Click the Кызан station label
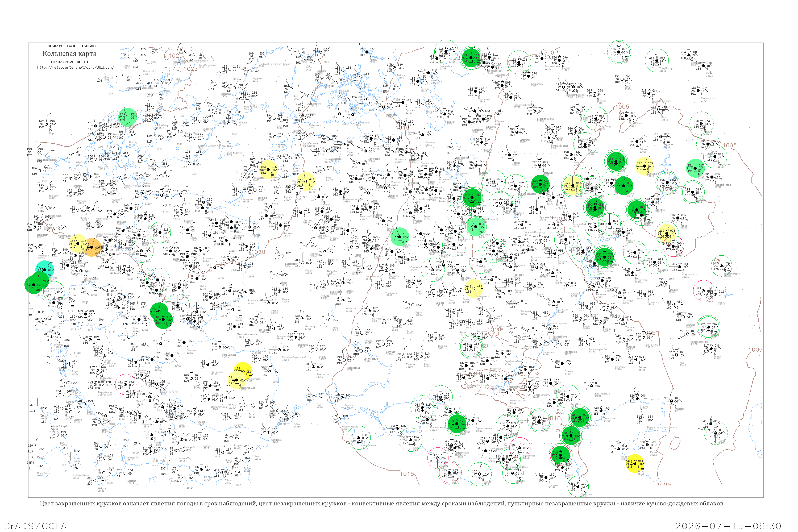798x532 pixels. (653, 453)
